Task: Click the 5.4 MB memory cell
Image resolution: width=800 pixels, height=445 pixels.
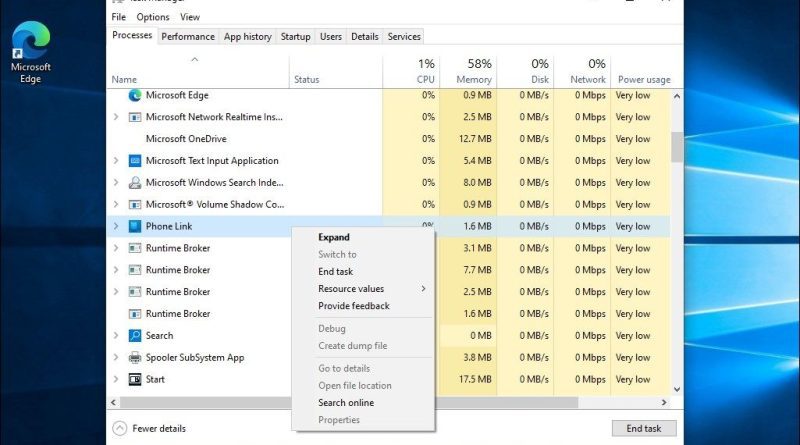Action: point(468,161)
